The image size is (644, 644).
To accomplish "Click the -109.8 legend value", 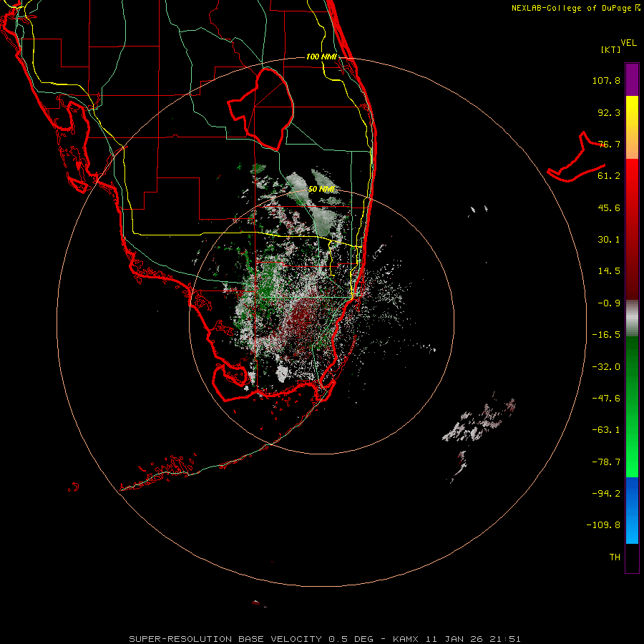I will [603, 525].
